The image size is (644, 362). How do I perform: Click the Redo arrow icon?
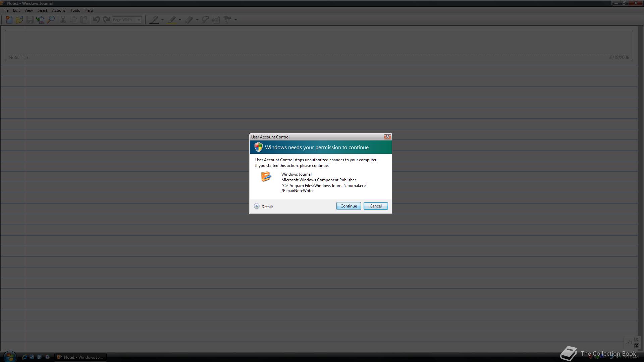107,20
